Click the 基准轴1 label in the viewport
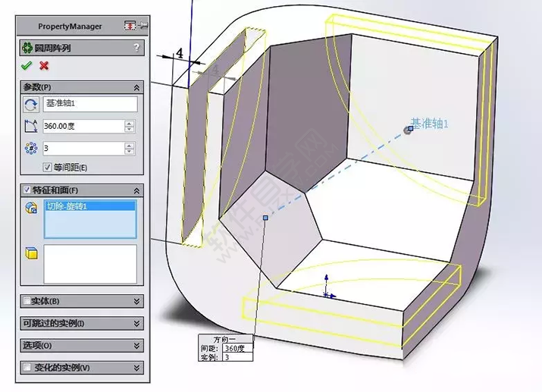This screenshot has height=392, width=542. tap(430, 124)
